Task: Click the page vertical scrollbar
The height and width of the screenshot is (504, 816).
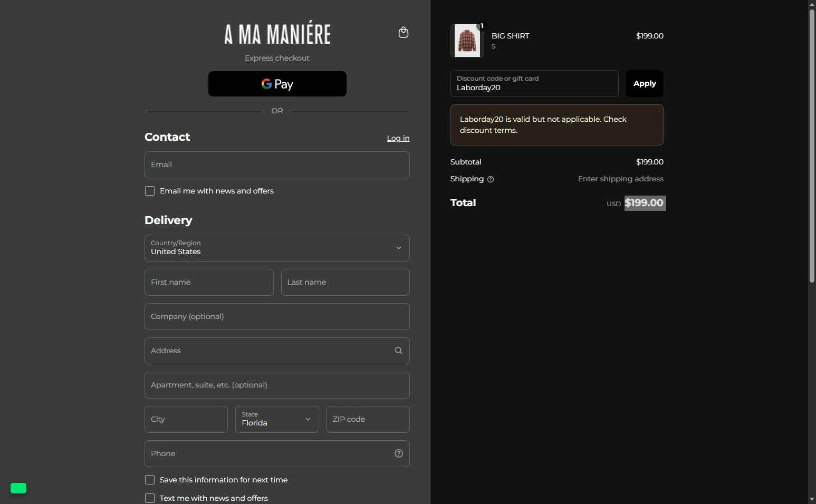Action: 812,146
